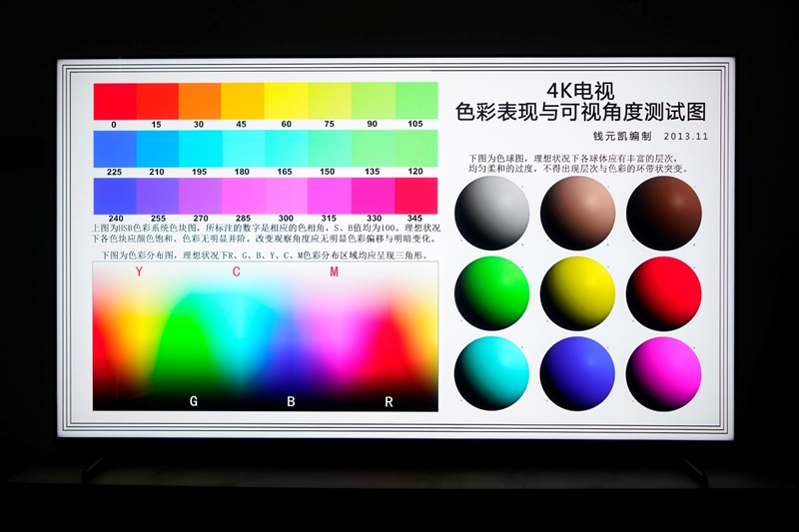Click the dark blue sphere
Viewport: 799px width, 532px height.
point(577,373)
